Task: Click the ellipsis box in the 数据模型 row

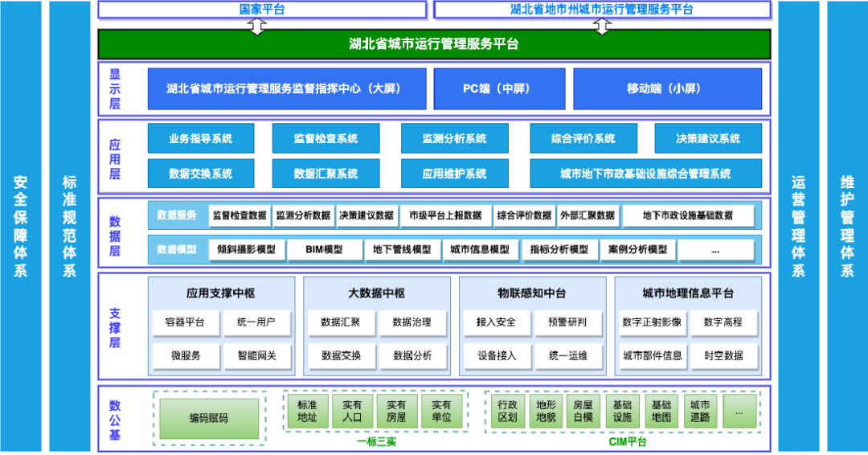Action: (x=715, y=250)
